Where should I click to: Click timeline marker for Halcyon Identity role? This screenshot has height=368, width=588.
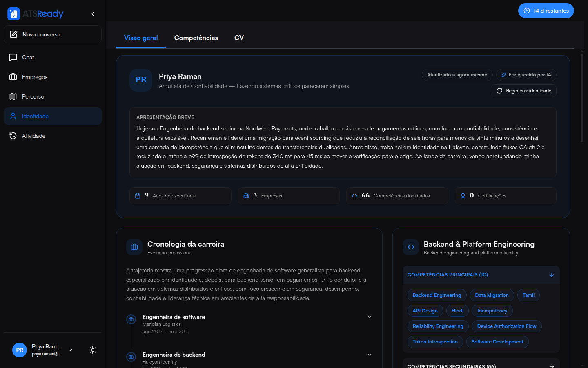[131, 357]
